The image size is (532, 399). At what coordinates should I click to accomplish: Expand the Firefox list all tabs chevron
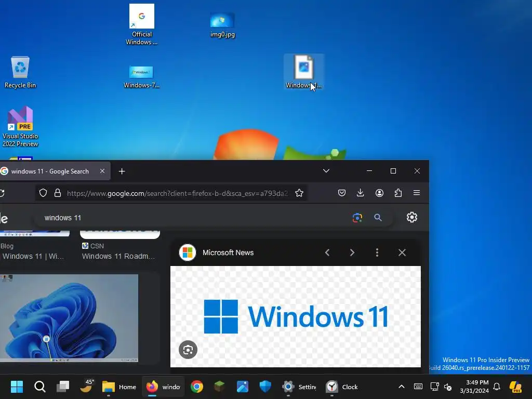(x=326, y=171)
